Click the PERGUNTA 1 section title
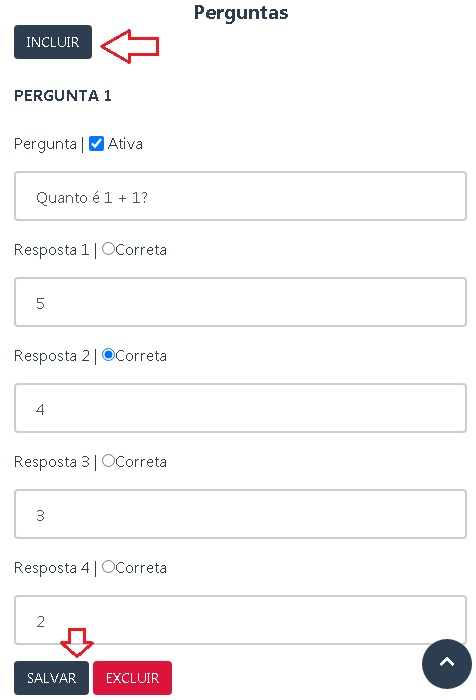The height and width of the screenshot is (700, 476). [x=63, y=96]
